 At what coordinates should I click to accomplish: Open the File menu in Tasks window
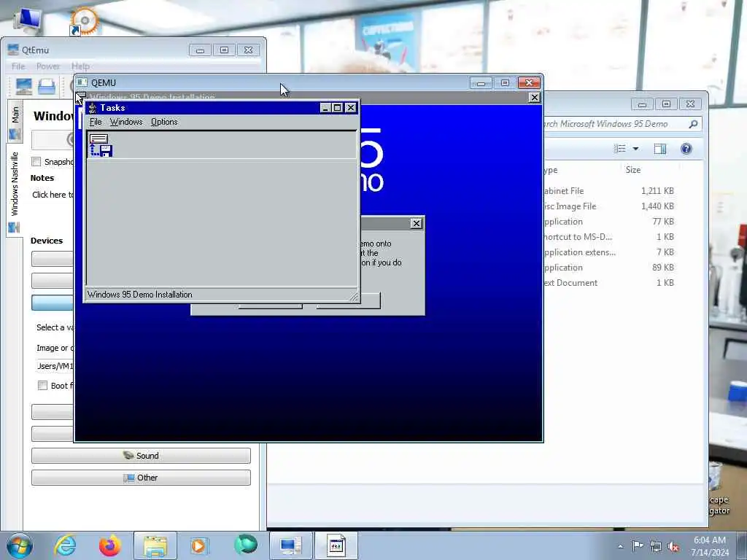pyautogui.click(x=96, y=122)
